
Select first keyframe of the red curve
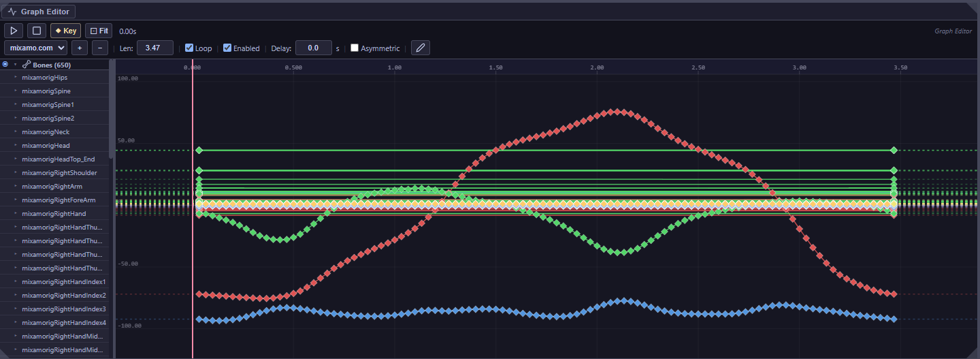point(199,294)
